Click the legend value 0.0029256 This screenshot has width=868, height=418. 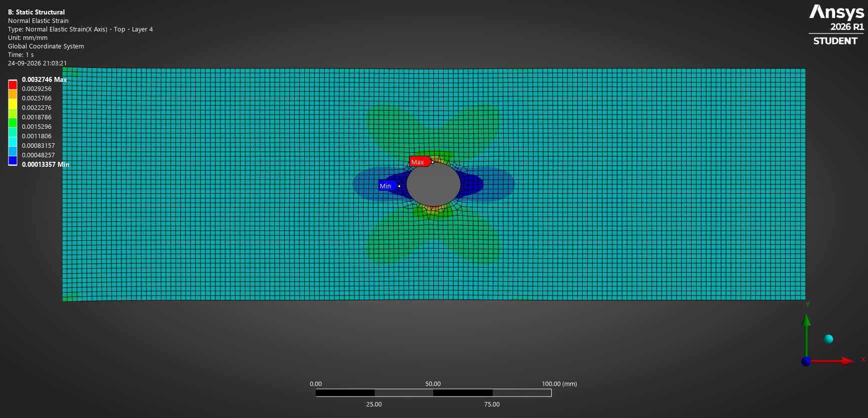(36, 89)
